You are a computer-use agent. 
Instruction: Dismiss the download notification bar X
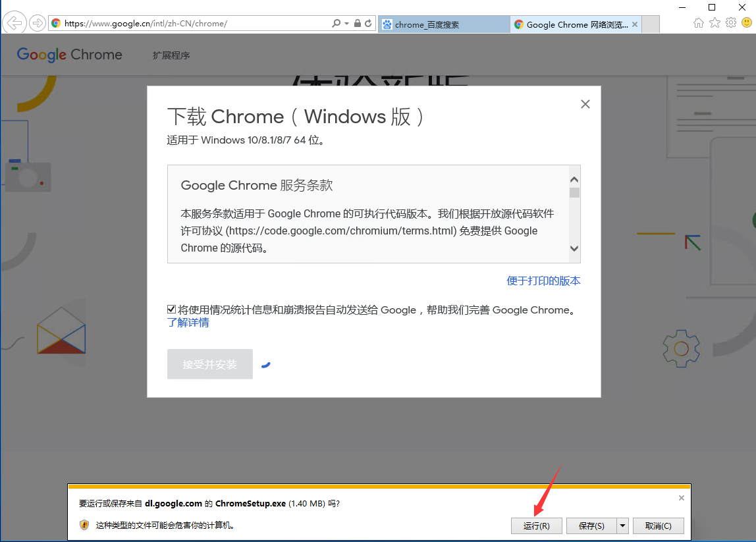click(682, 498)
